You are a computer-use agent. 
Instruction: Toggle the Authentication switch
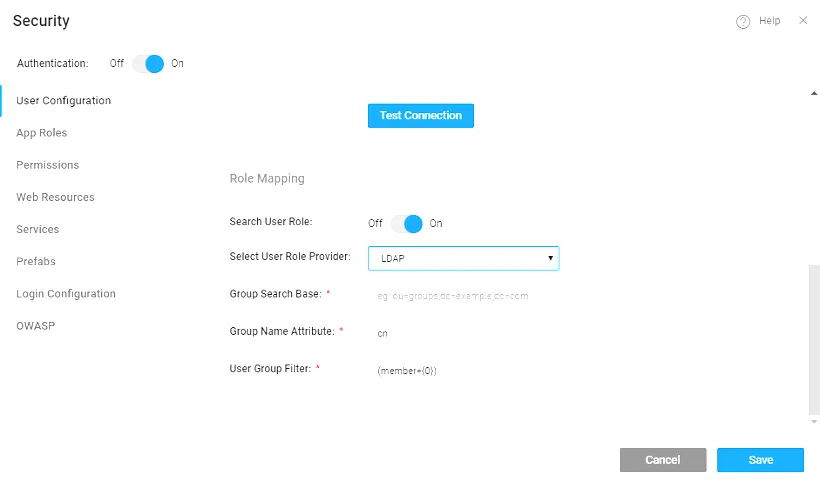(x=147, y=63)
